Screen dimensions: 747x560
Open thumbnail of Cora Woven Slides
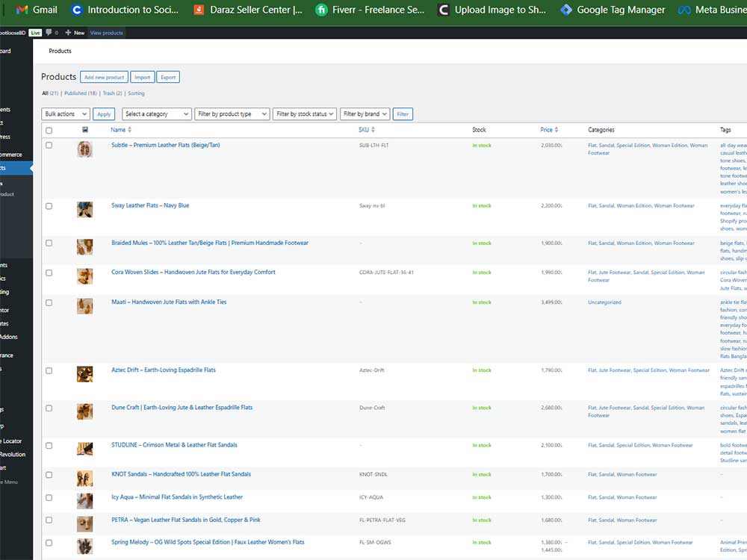[x=85, y=276]
